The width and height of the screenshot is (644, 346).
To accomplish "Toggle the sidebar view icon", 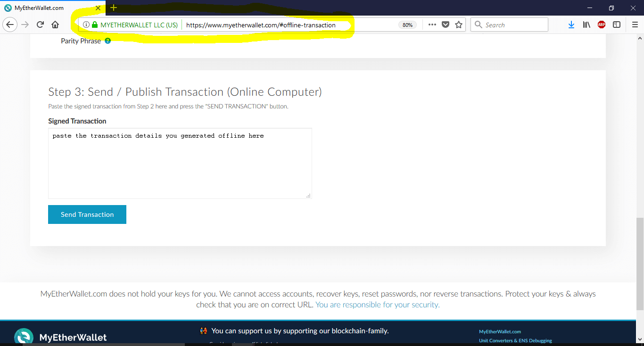I will 617,25.
